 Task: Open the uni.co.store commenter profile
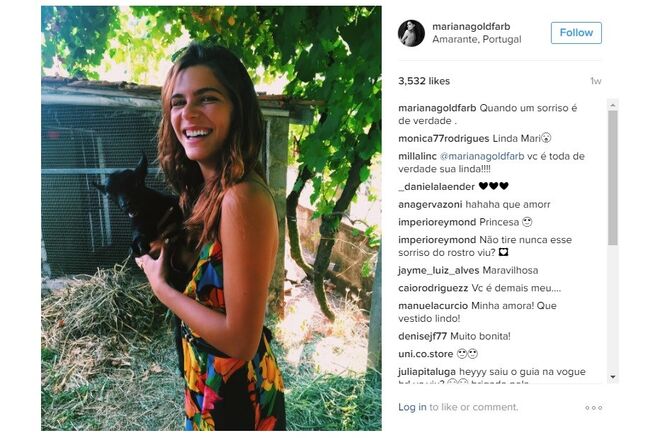pyautogui.click(x=425, y=353)
